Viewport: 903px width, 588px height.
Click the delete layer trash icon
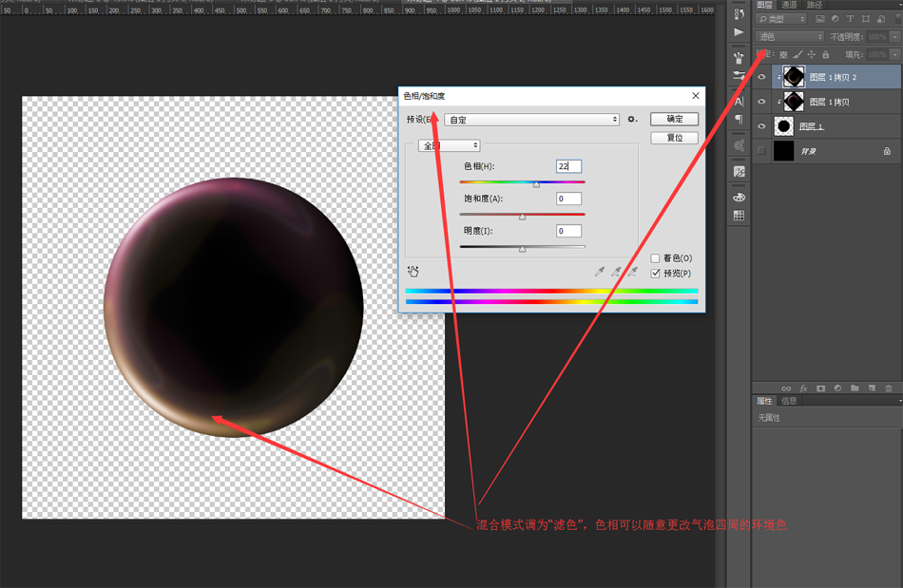(889, 389)
